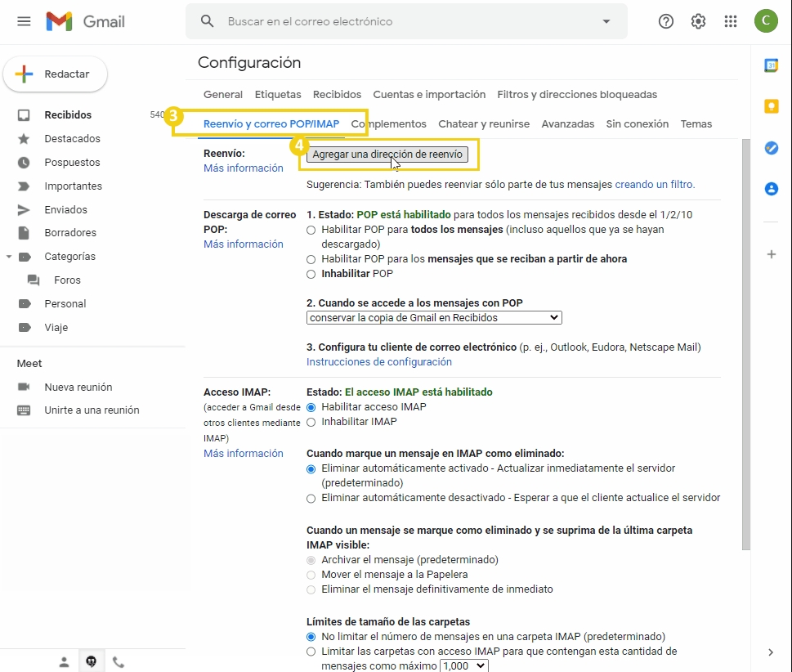
Task: Open Google Keep in side panel
Action: click(771, 106)
